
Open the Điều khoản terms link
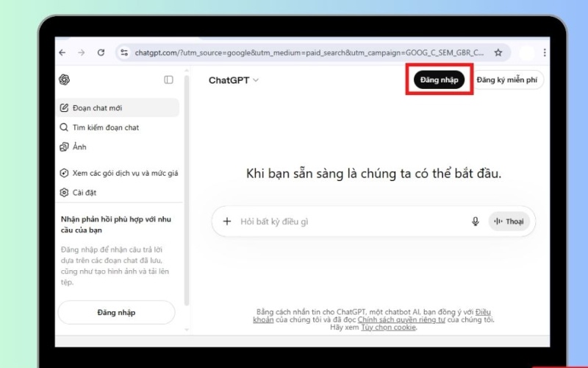coord(484,311)
